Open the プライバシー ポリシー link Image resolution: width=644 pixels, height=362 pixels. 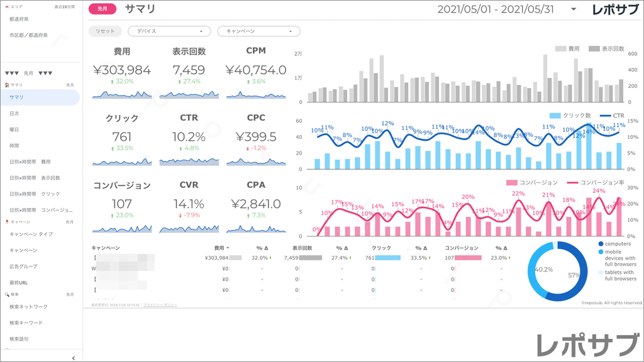(160, 304)
